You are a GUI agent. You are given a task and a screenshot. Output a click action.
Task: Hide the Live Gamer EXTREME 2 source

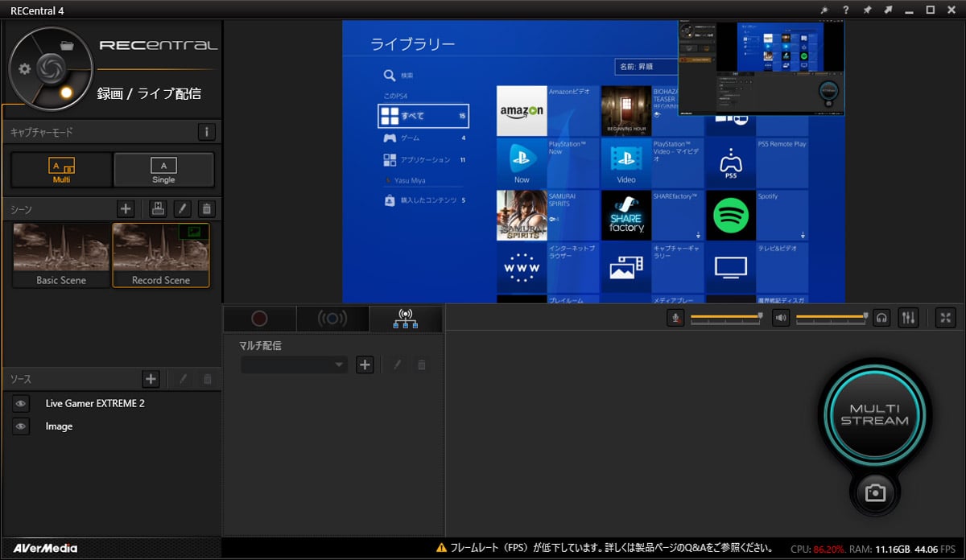pos(21,403)
